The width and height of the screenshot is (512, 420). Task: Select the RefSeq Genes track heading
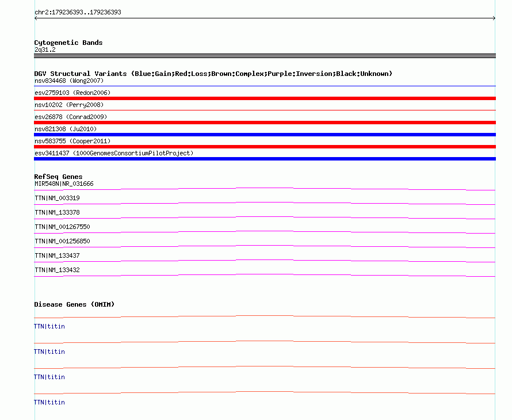[x=58, y=177]
